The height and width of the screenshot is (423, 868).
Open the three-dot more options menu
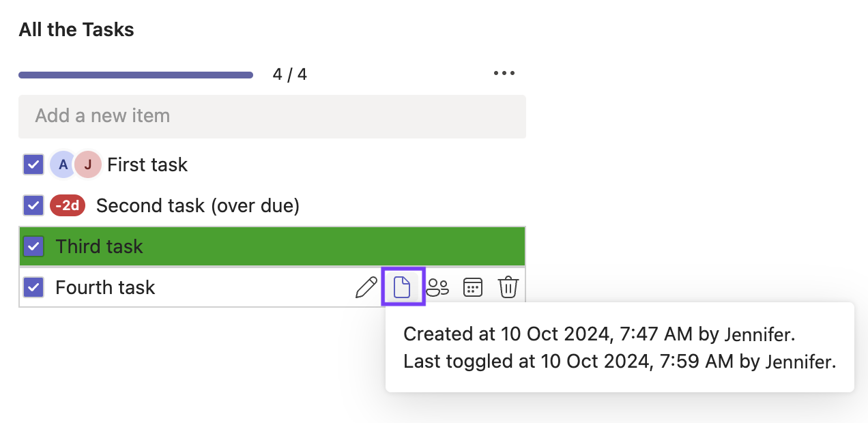(x=504, y=74)
